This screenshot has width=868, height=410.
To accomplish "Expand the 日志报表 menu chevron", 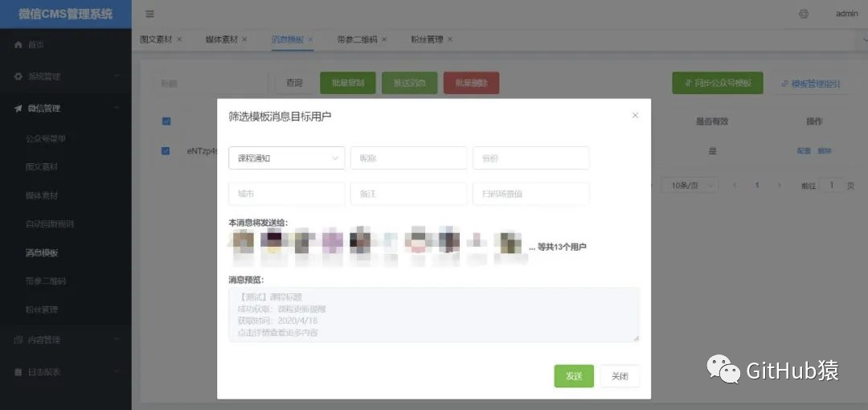I will point(117,371).
